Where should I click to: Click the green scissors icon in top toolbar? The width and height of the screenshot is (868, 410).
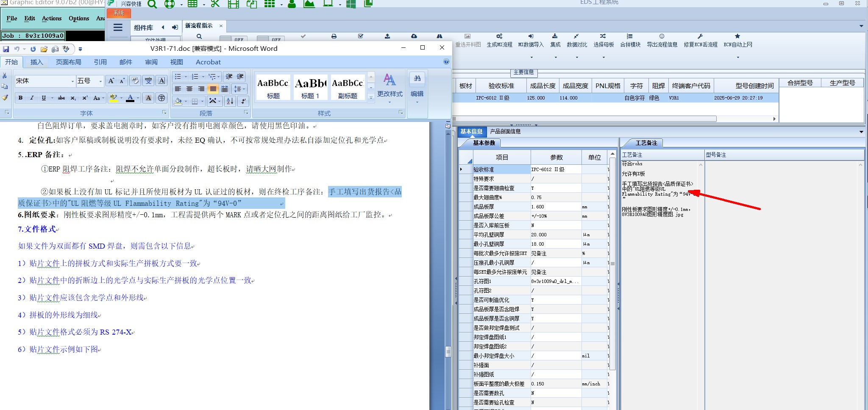tap(215, 4)
